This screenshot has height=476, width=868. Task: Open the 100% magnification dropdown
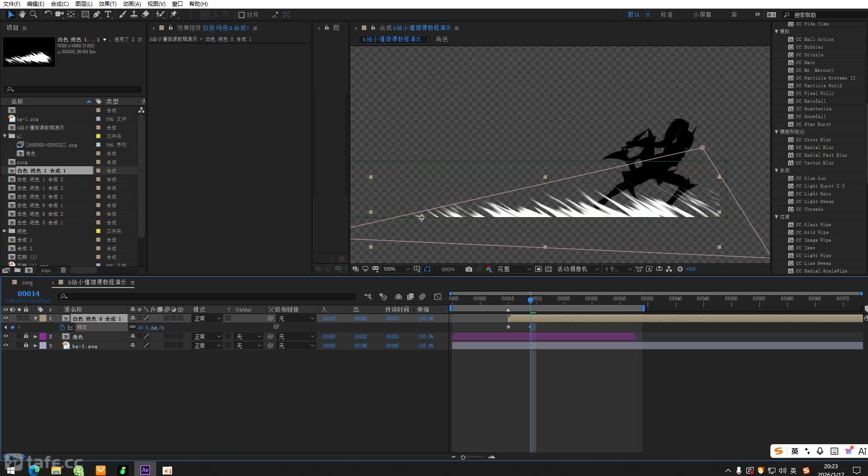[x=396, y=269]
